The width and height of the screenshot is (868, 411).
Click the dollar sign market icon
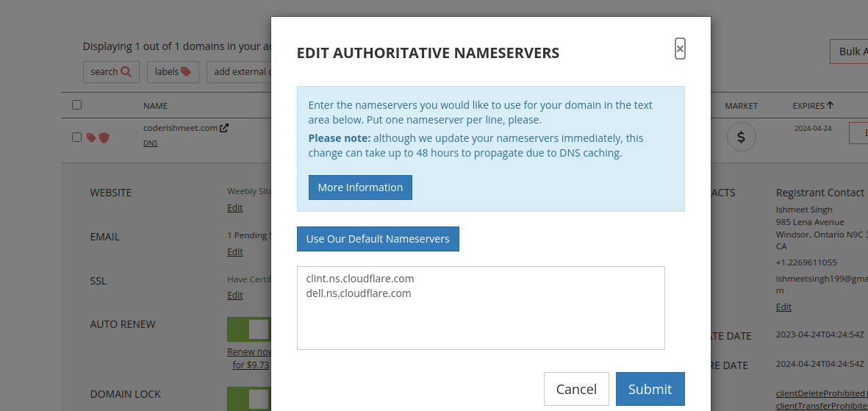742,137
